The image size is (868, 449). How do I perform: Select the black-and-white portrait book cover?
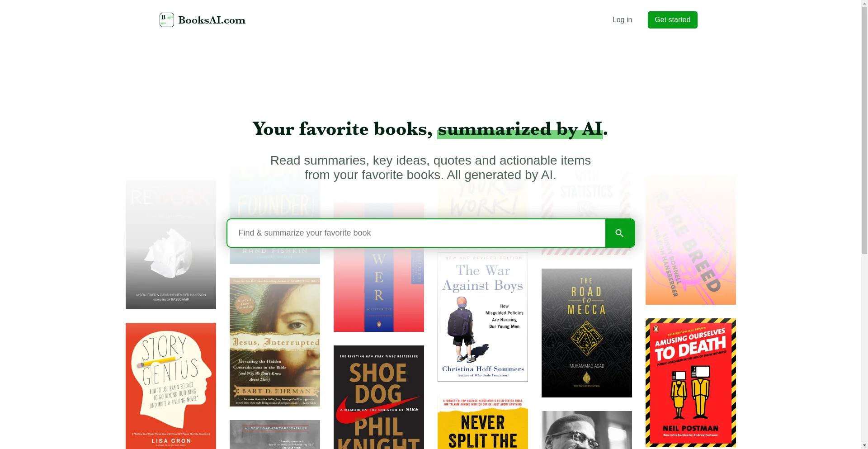click(x=587, y=430)
